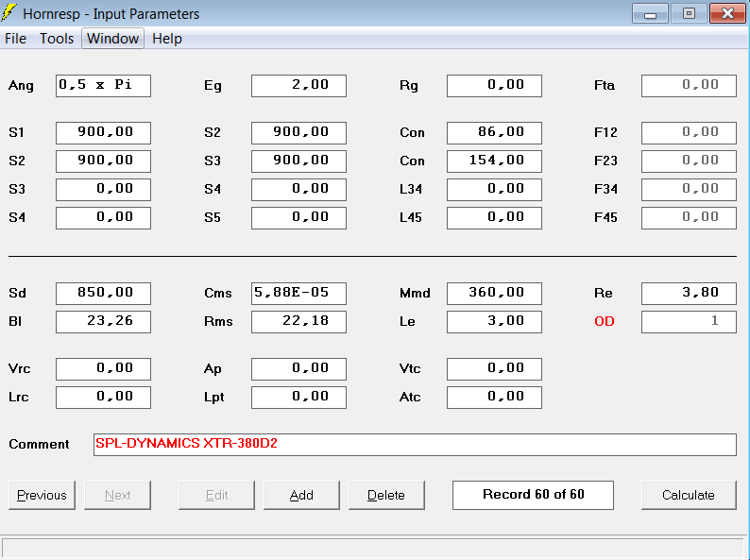This screenshot has width=750, height=560.
Task: Click the Record 60 of 60 indicator
Action: 533,495
